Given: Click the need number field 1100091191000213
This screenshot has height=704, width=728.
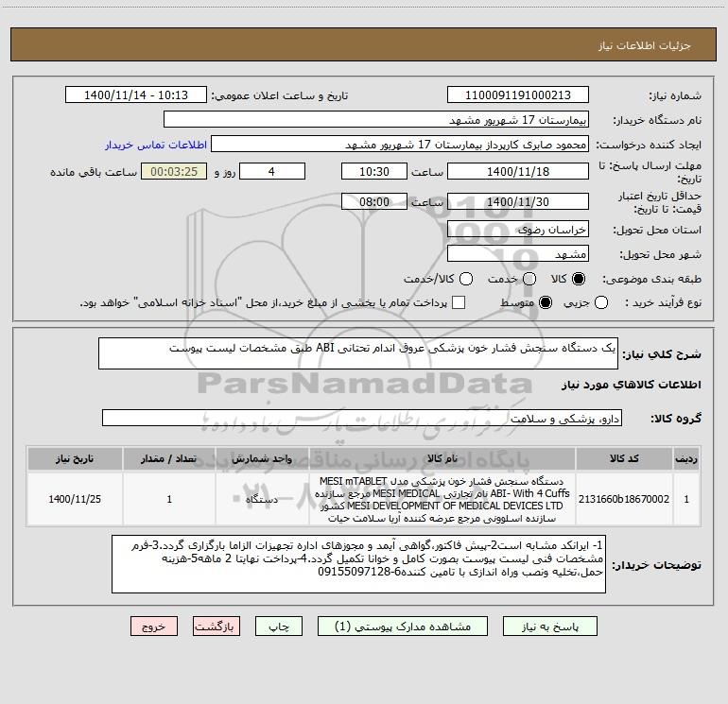Looking at the screenshot, I should 518,94.
